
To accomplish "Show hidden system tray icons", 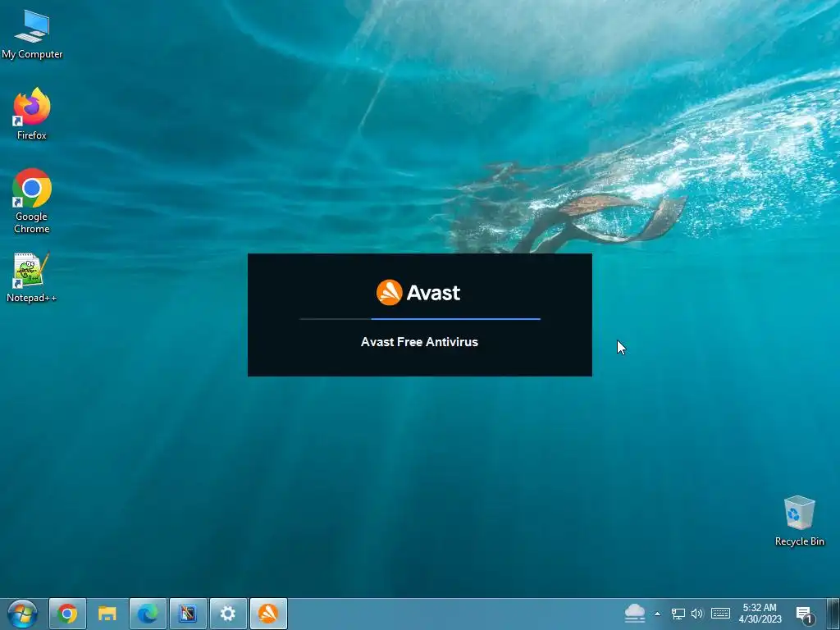I will [657, 614].
